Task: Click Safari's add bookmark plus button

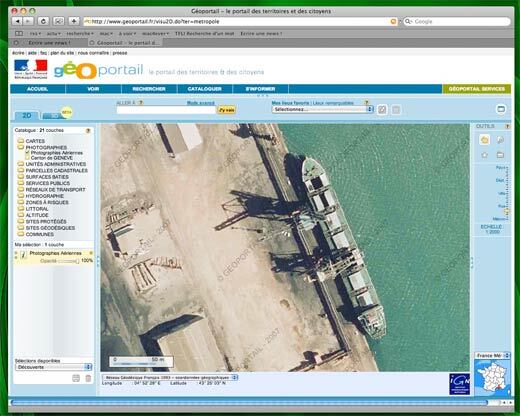Action: (74, 21)
